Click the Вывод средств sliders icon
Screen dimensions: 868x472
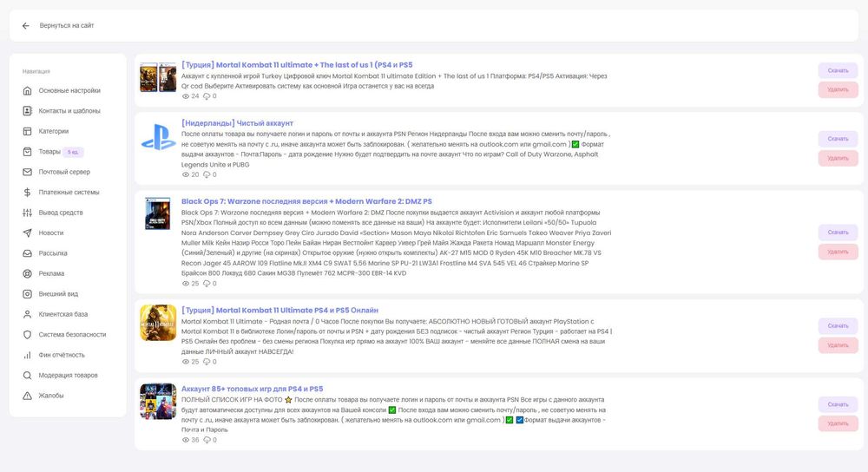pos(27,213)
